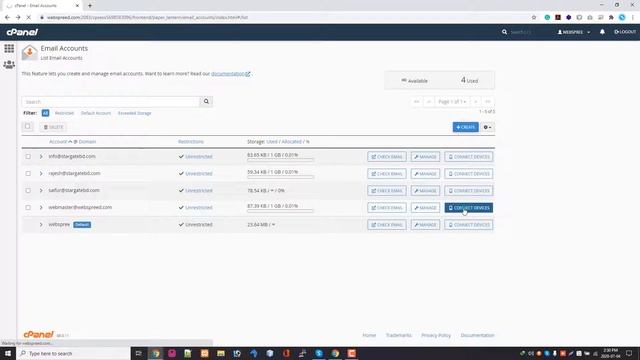Screen dimensions: 640x360
Task: Sort by storage Allocated header
Action: [x=291, y=142]
